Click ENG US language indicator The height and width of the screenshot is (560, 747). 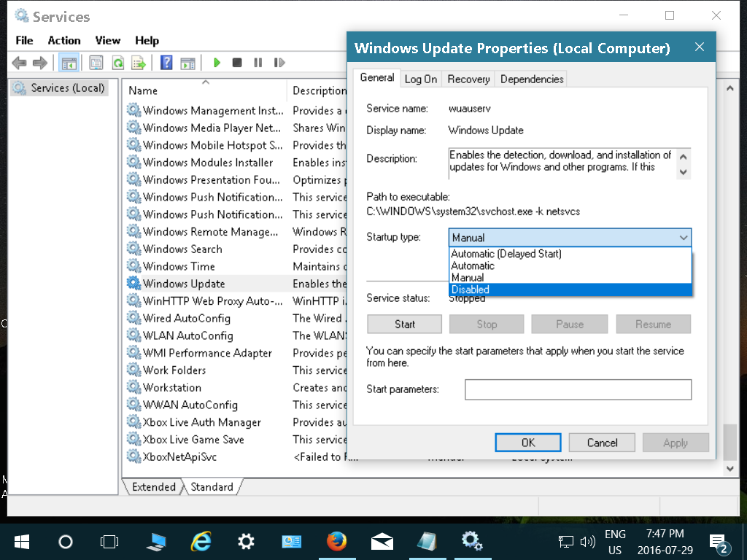615,542
